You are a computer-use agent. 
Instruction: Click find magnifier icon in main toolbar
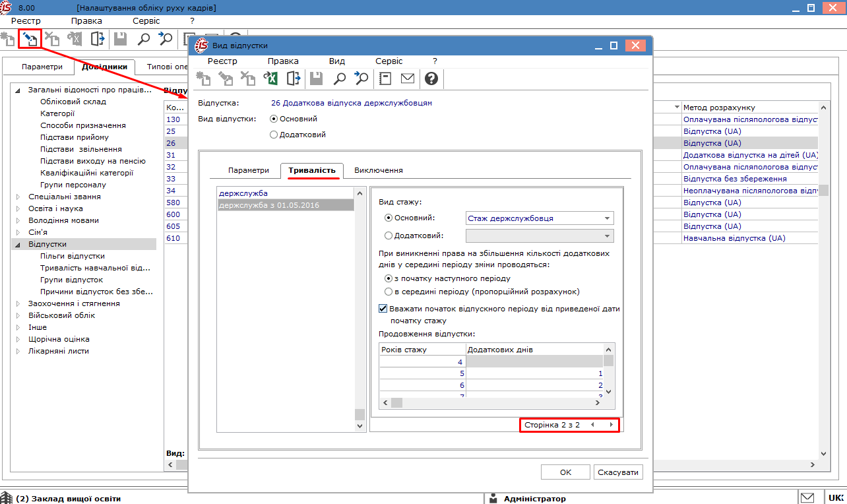(143, 38)
